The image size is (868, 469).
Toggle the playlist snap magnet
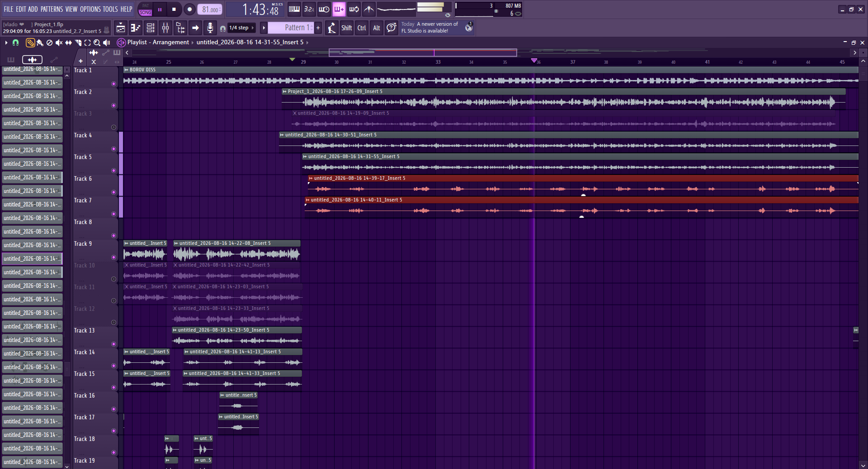(x=15, y=42)
